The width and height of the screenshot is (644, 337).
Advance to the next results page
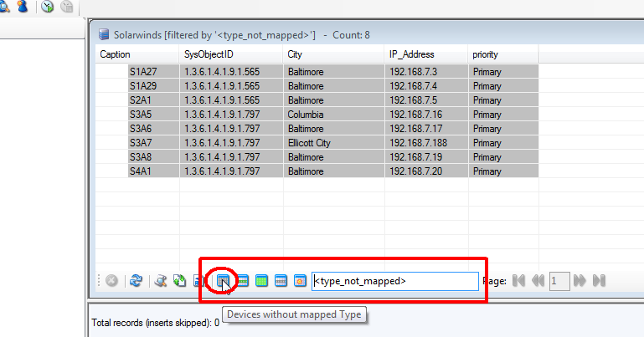tap(580, 281)
